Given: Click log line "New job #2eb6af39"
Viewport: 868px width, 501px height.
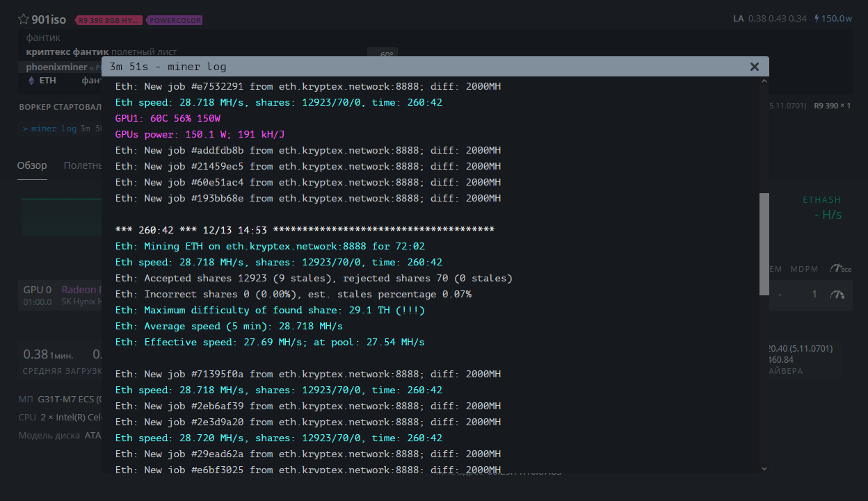Looking at the screenshot, I should (308, 406).
